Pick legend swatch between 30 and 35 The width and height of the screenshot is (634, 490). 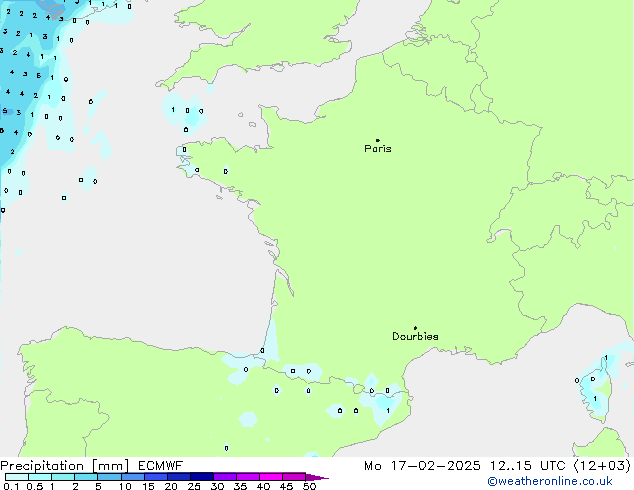[226, 477]
